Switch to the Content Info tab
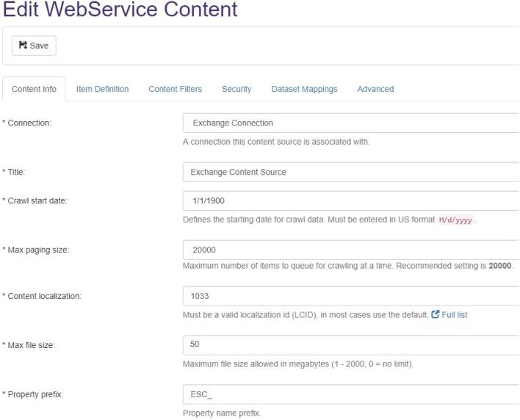This screenshot has height=420, width=520. pos(34,89)
